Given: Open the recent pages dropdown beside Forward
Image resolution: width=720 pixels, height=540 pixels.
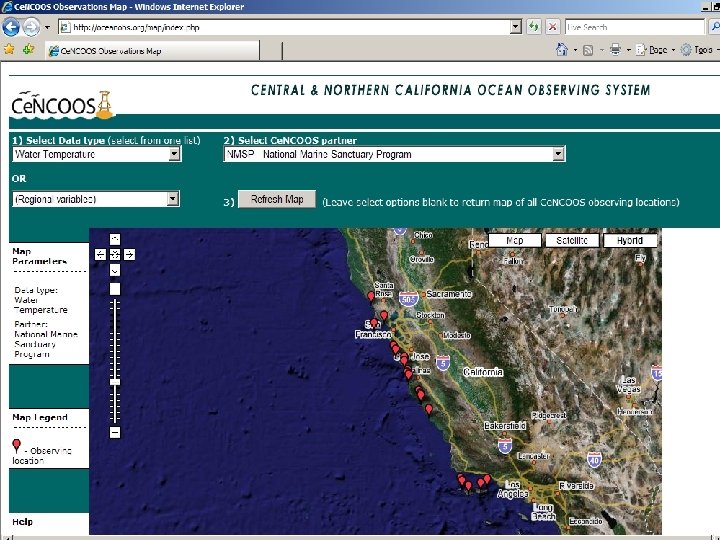Looking at the screenshot, I should tap(47, 28).
